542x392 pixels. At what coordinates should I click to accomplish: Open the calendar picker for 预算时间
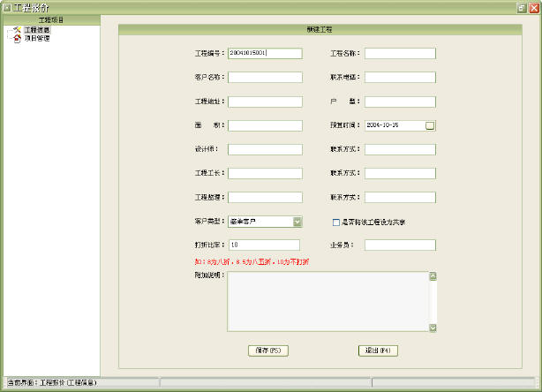point(430,125)
